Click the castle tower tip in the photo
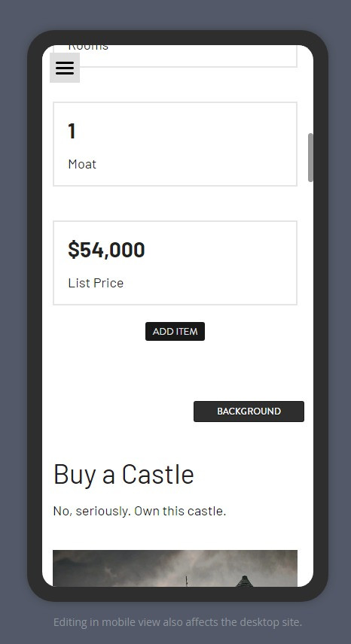 pos(244,580)
